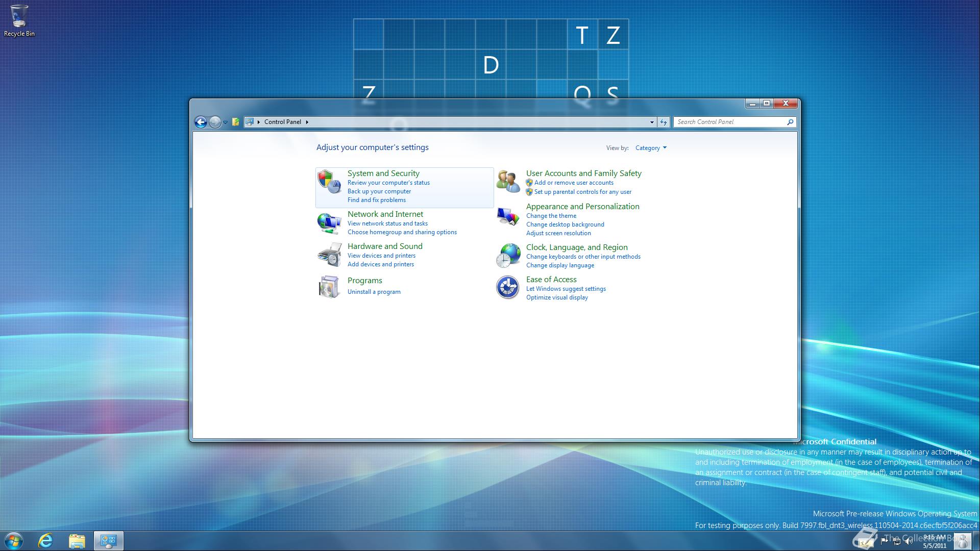Expand the arrow before Control Panel breadcrumb

point(259,122)
